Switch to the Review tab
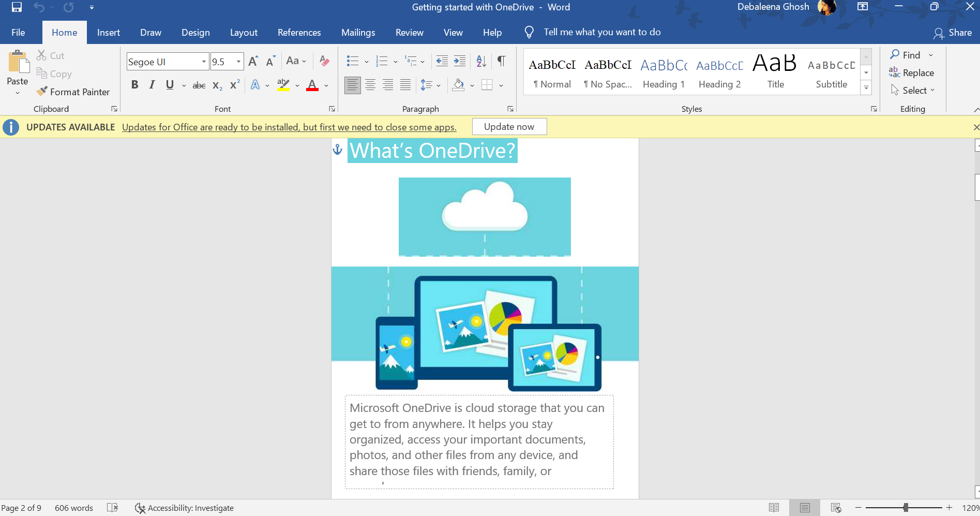 pyautogui.click(x=410, y=32)
